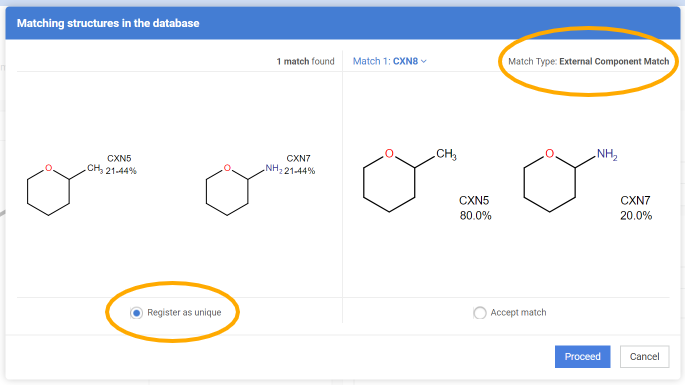This screenshot has width=685, height=385.
Task: Click the Register as unique label text
Action: 184,312
